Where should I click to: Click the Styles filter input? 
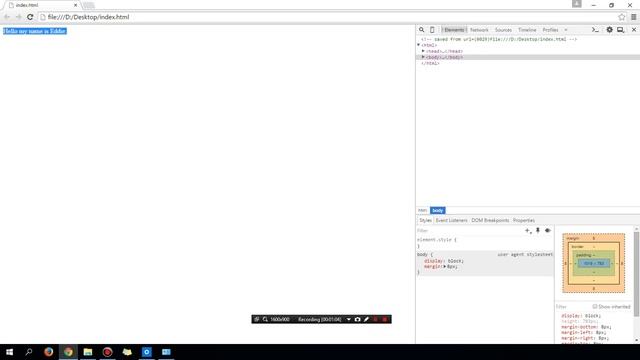coord(469,231)
